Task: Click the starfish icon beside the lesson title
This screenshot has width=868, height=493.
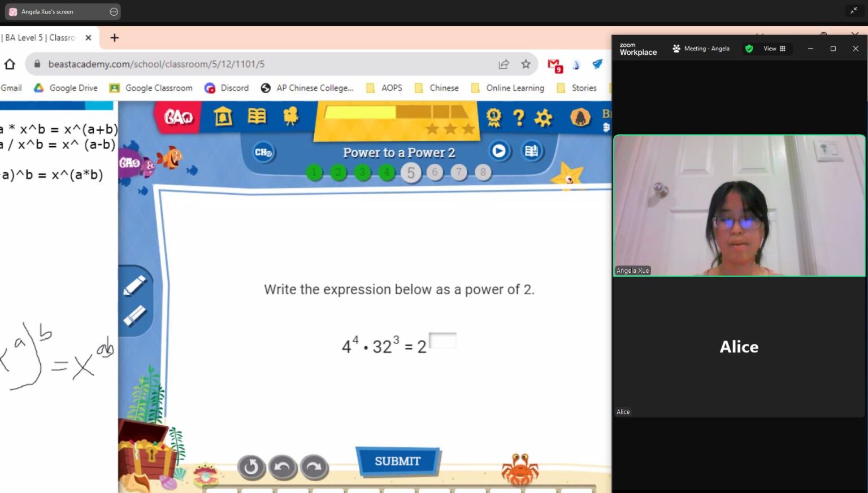Action: tap(567, 176)
